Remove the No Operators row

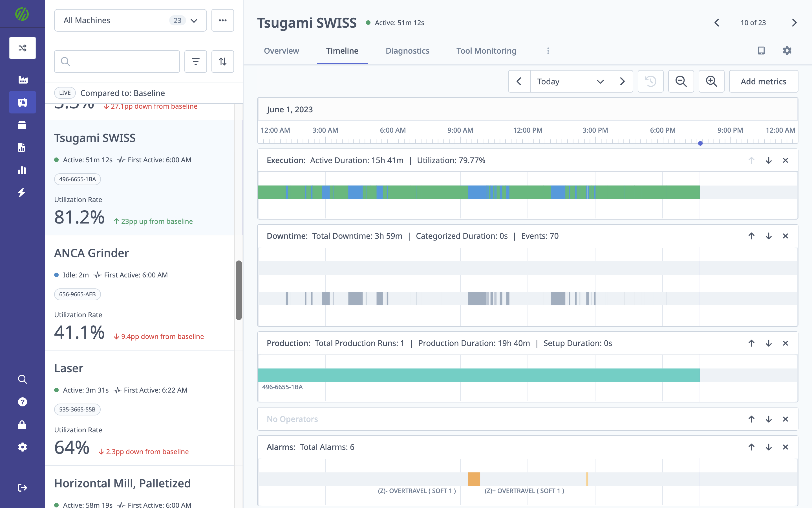click(x=785, y=419)
